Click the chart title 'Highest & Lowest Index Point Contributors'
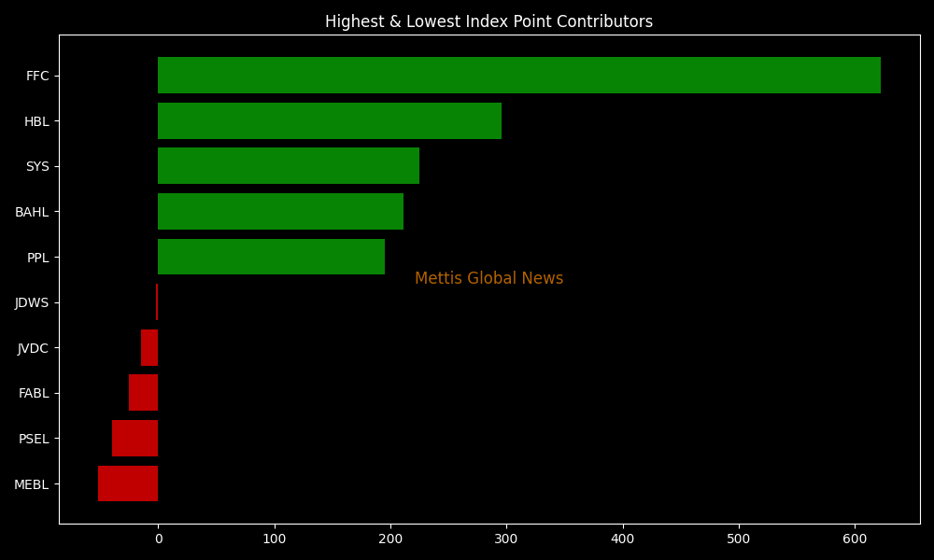This screenshot has width=934, height=560. pos(488,21)
